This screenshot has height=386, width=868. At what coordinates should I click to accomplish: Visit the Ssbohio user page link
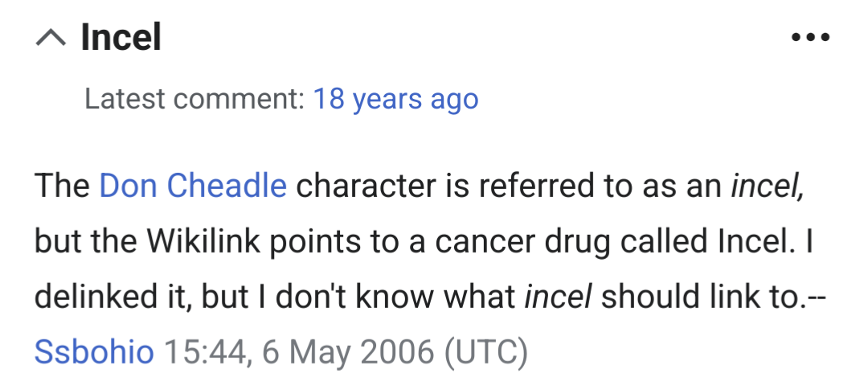(94, 351)
